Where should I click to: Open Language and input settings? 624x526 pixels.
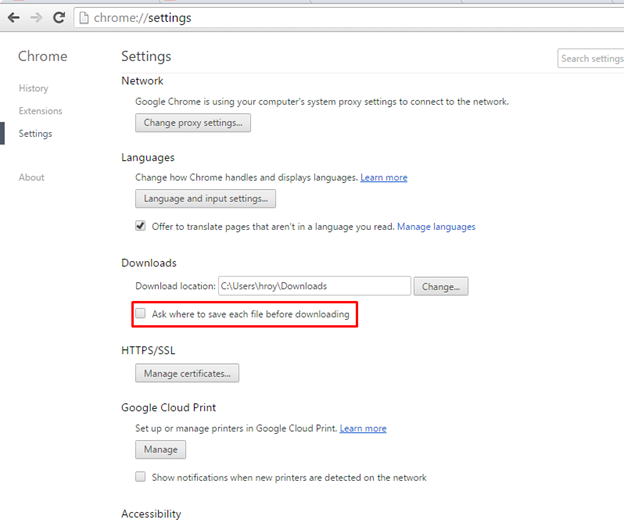[205, 199]
